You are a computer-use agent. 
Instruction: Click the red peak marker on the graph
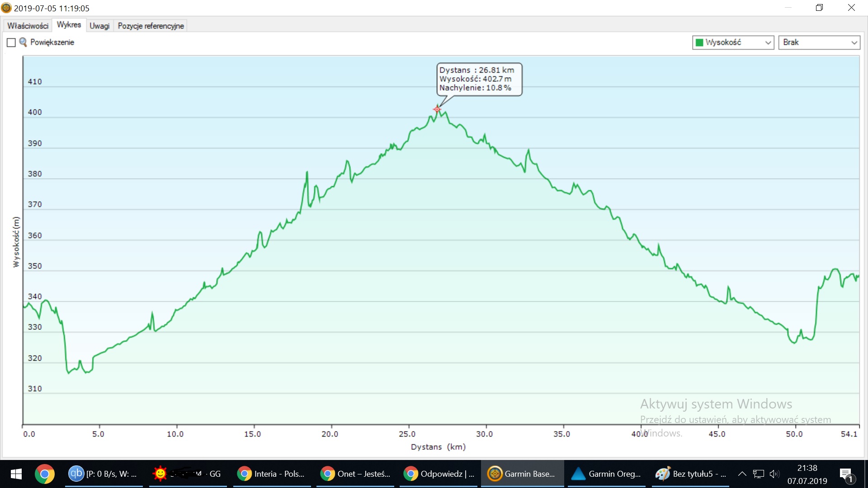[x=437, y=109]
